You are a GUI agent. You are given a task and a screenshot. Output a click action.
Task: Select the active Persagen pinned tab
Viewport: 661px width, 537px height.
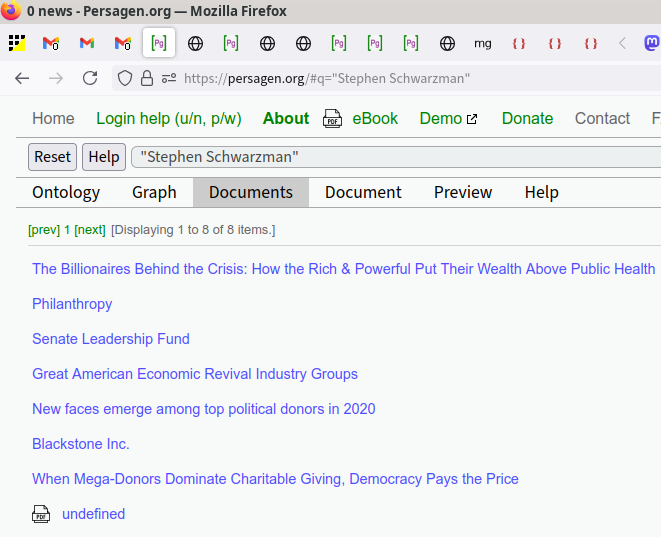pos(159,43)
